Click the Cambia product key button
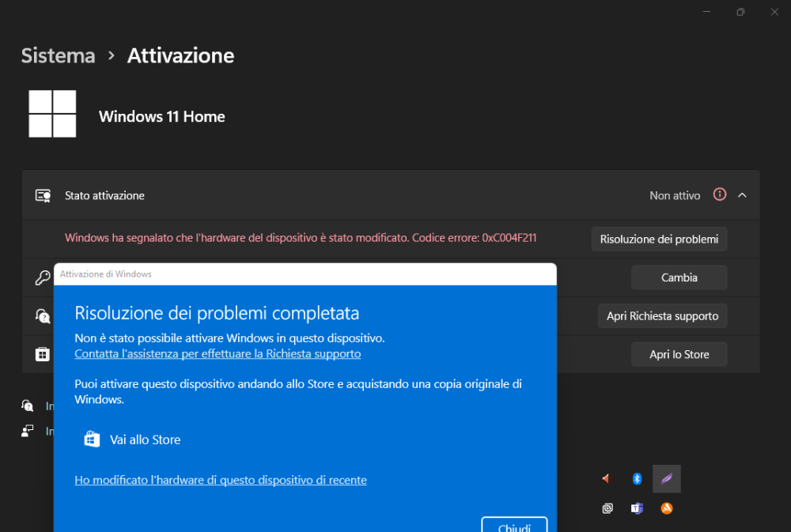Viewport: 791px width, 532px height. (679, 277)
